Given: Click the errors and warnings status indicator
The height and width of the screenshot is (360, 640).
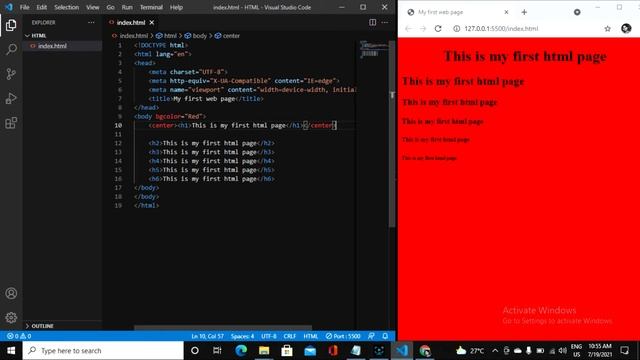Looking at the screenshot, I should click(x=19, y=336).
